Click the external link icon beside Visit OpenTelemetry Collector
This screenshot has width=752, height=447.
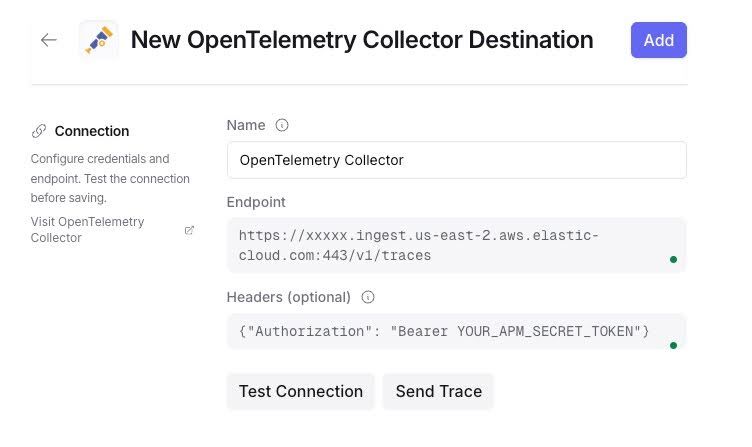pyautogui.click(x=189, y=230)
